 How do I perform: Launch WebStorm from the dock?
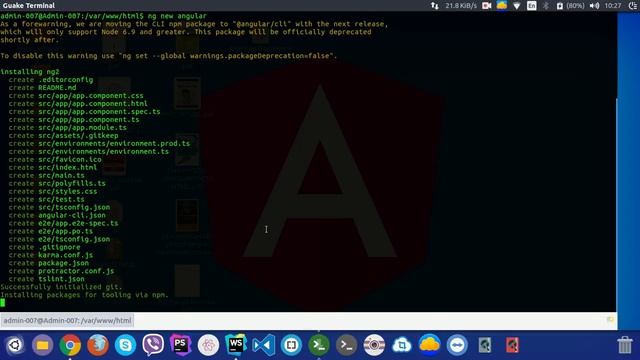[x=236, y=345]
